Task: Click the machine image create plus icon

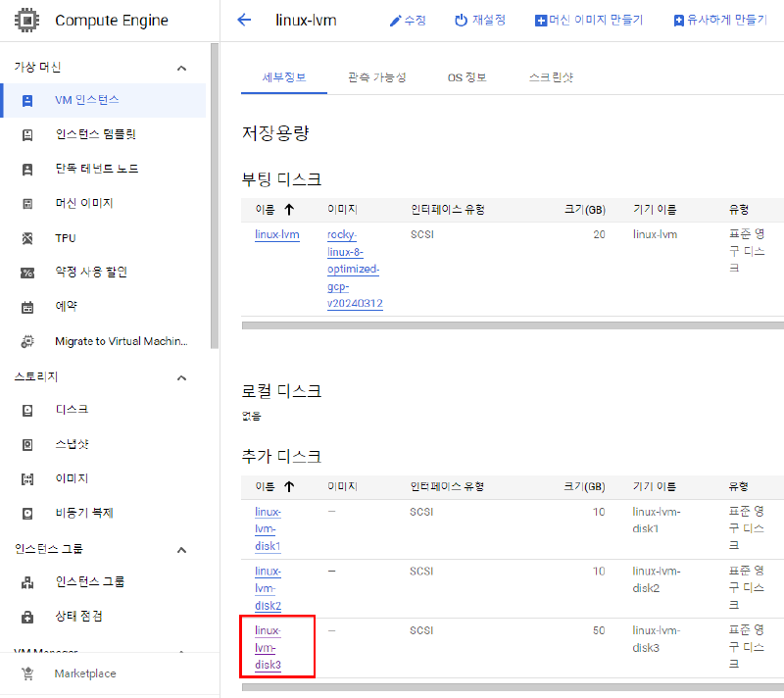Action: [x=541, y=21]
